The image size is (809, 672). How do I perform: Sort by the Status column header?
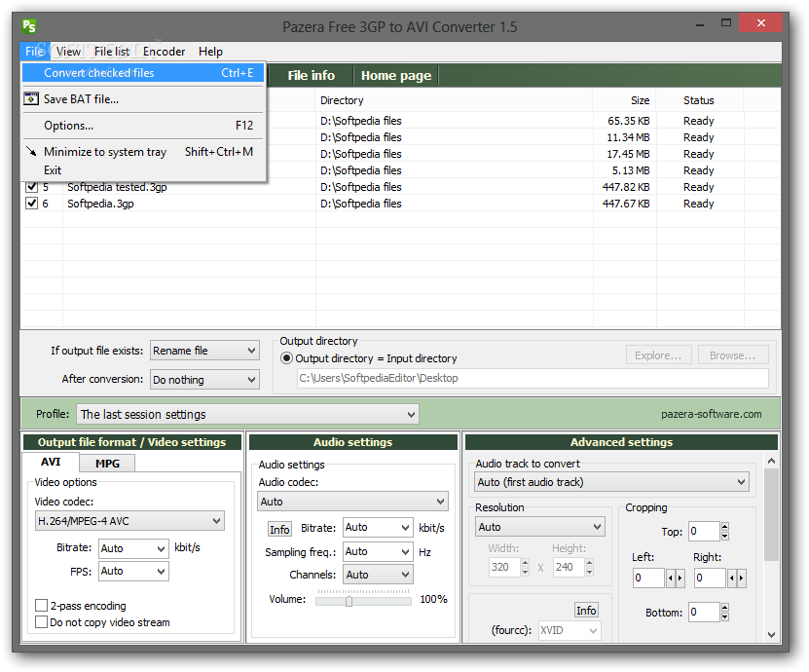click(699, 100)
